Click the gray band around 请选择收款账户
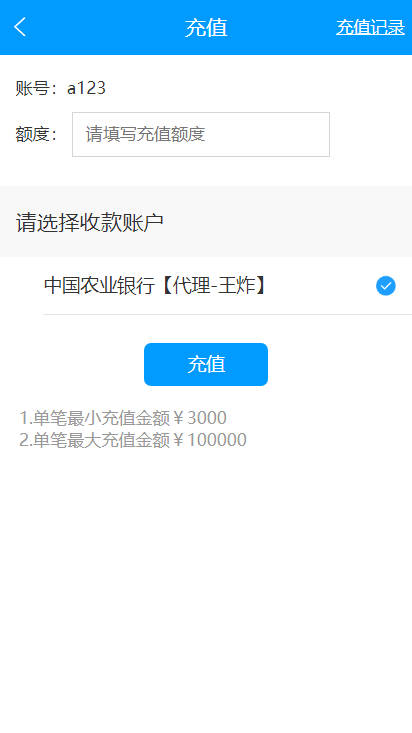The image size is (412, 733). (x=206, y=222)
